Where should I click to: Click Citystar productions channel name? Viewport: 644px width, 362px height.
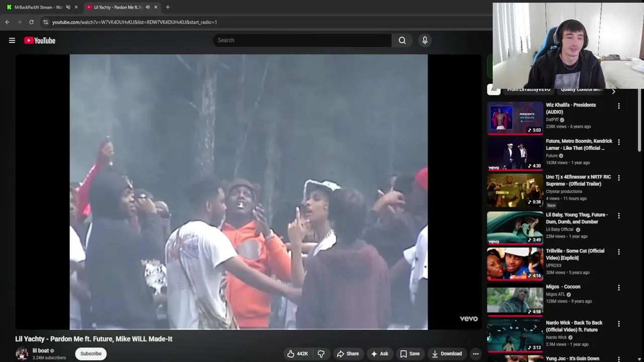564,192
